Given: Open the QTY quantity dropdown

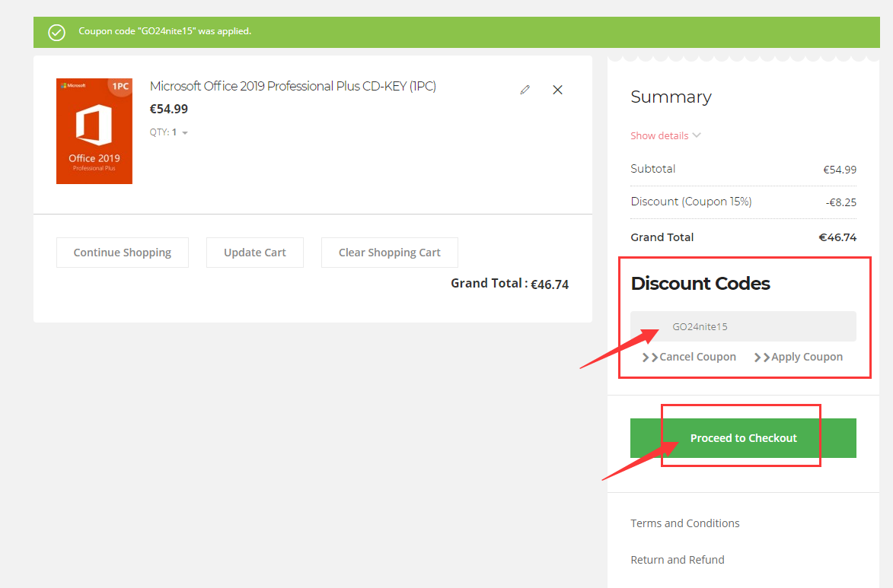Looking at the screenshot, I should click(169, 132).
